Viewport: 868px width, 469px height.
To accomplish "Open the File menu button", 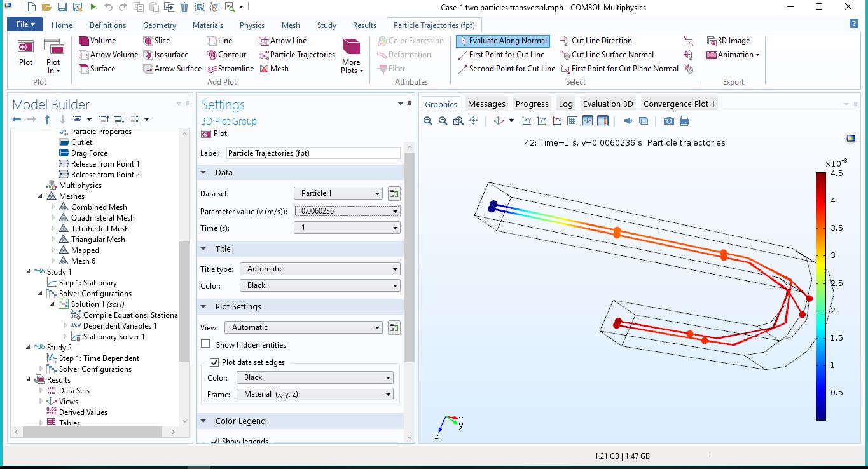I will click(x=25, y=24).
